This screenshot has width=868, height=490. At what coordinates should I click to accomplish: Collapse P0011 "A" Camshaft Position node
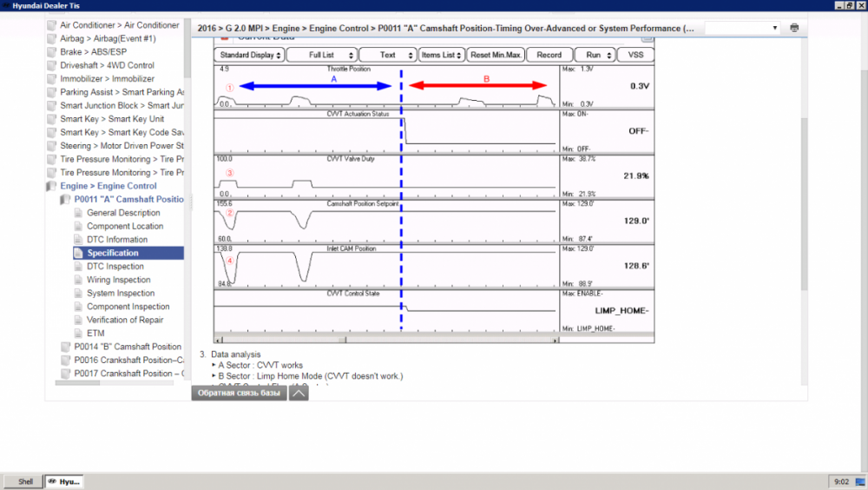[x=65, y=200]
